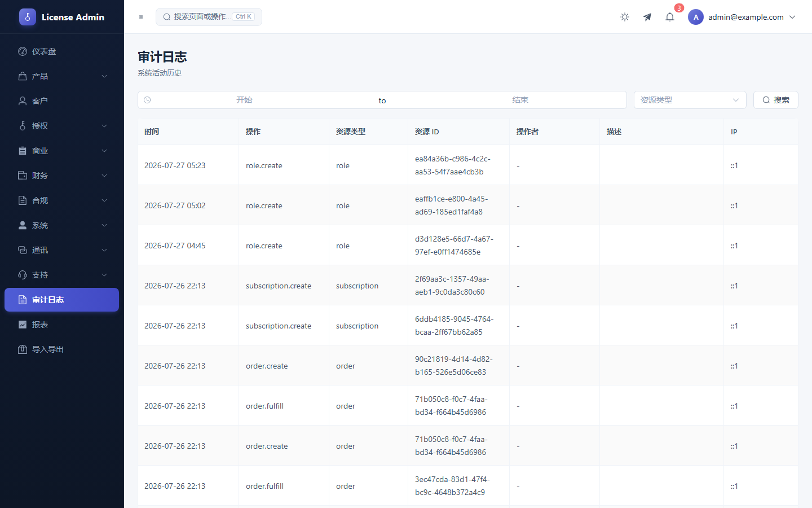The image size is (812, 508).
Task: Click subscription.create in 2f69aa3c row
Action: (279, 286)
